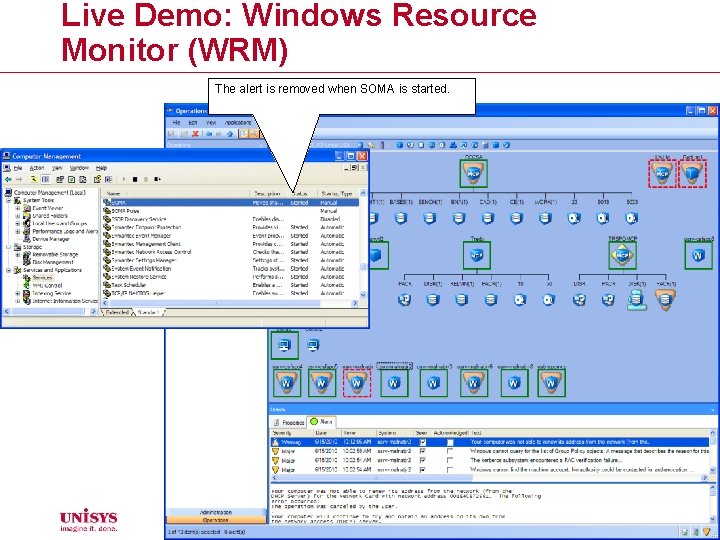Click the unboxed workstation monitor icon

(313, 345)
